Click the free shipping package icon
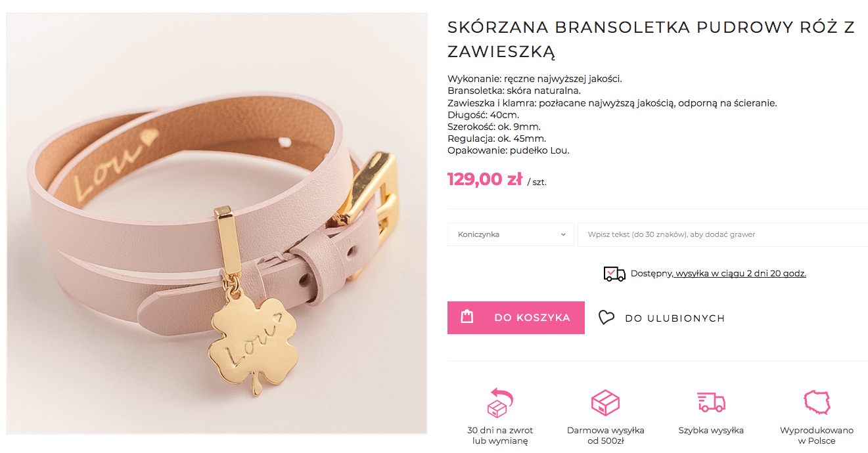 coord(605,402)
